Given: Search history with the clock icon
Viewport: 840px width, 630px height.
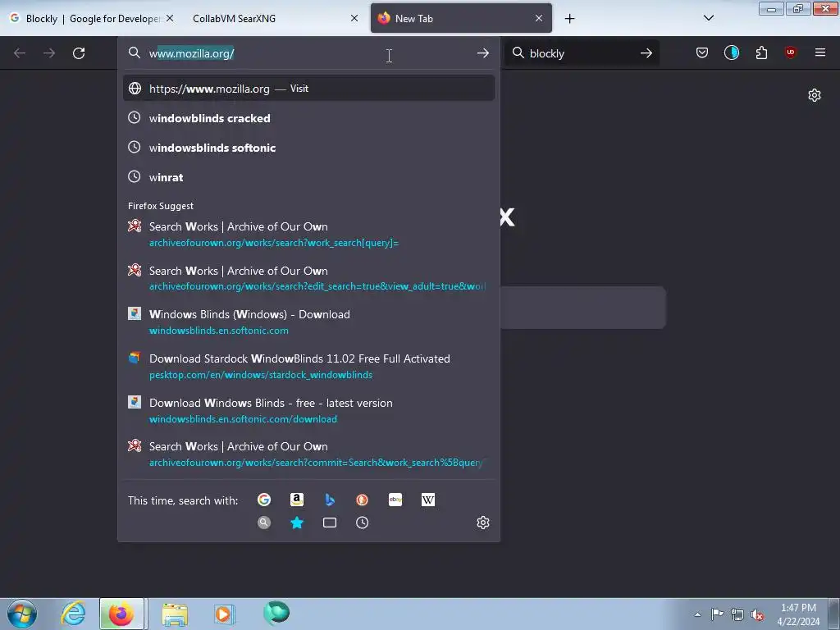Looking at the screenshot, I should pyautogui.click(x=362, y=523).
